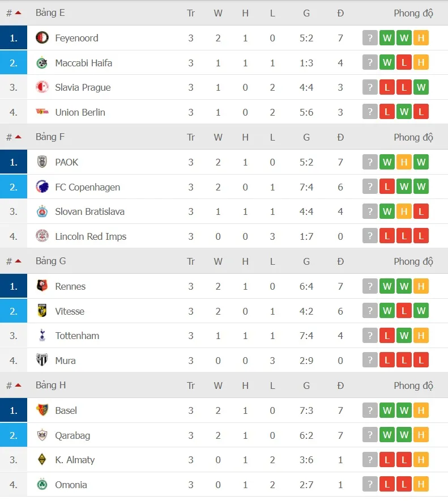Click the Omonia team crest
This screenshot has height=504, width=448.
click(x=42, y=485)
